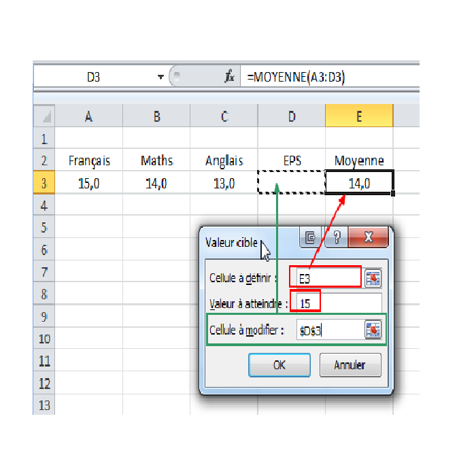Click the formula bar containing MOYENNE formula
The width and height of the screenshot is (476, 476).
(326, 78)
